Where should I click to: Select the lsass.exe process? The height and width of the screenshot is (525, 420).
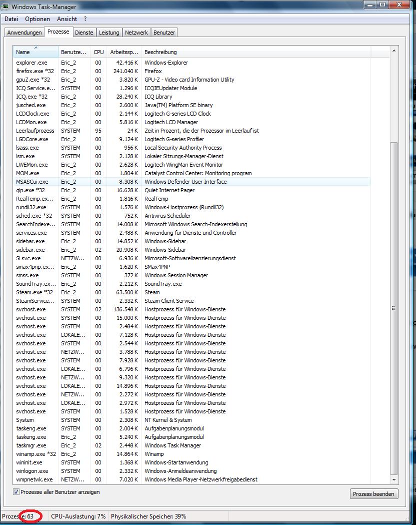coord(192,148)
